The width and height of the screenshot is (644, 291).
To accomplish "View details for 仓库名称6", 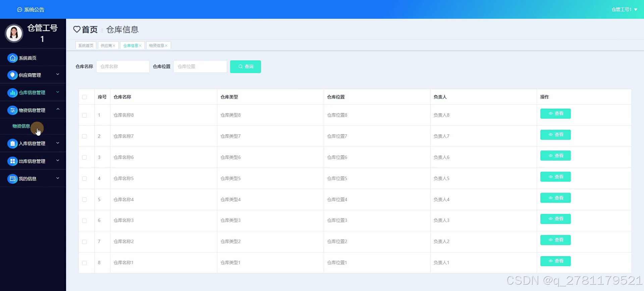I will click(x=555, y=156).
